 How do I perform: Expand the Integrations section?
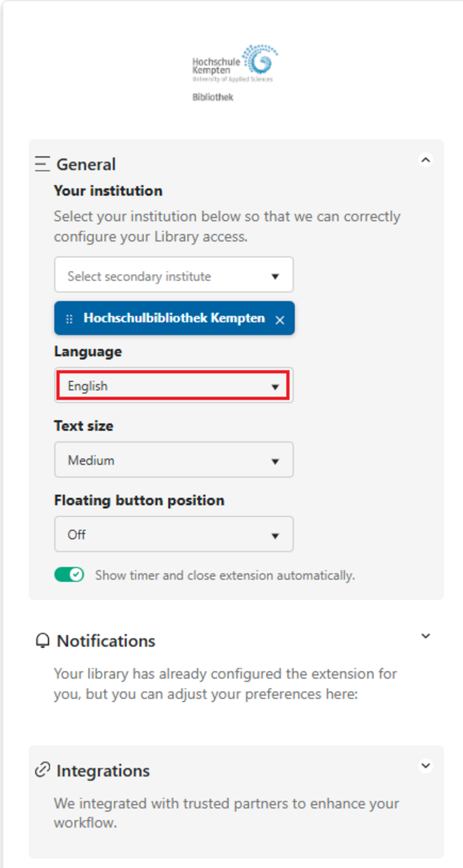(426, 765)
